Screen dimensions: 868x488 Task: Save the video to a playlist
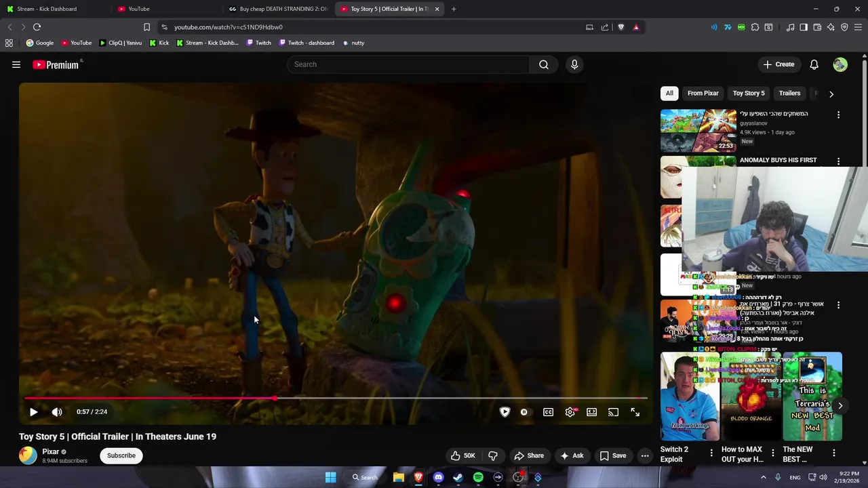point(612,455)
